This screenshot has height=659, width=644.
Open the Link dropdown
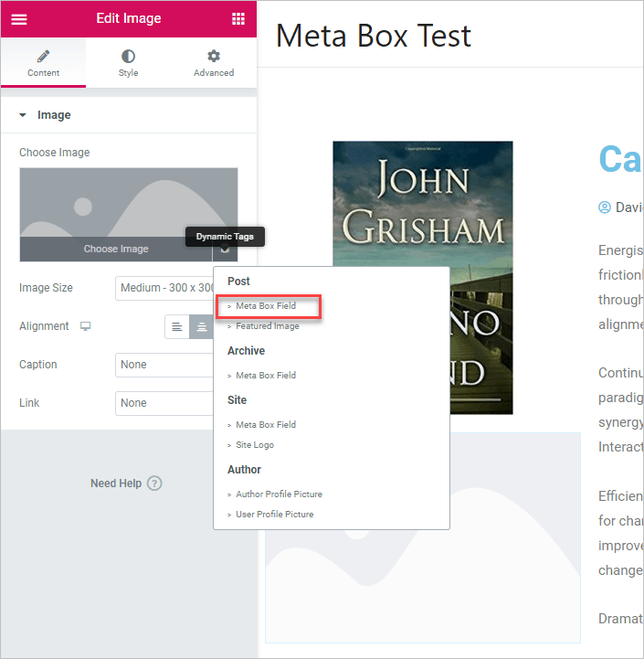pyautogui.click(x=165, y=403)
